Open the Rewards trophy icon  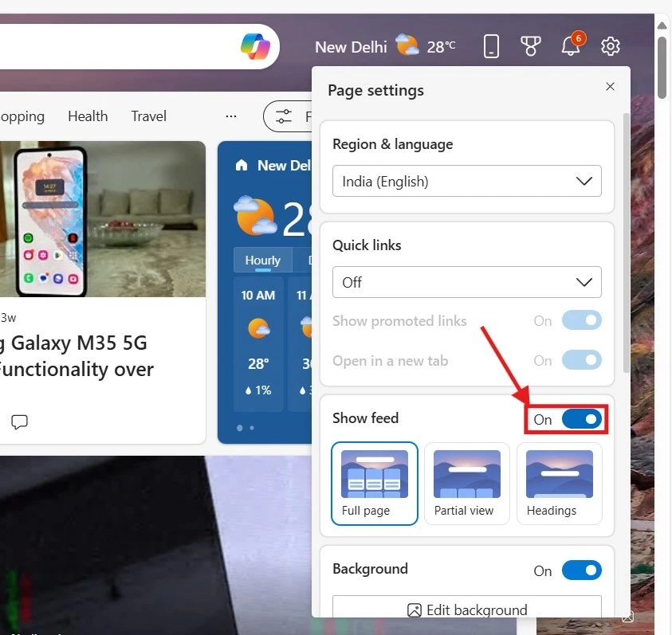coord(531,46)
